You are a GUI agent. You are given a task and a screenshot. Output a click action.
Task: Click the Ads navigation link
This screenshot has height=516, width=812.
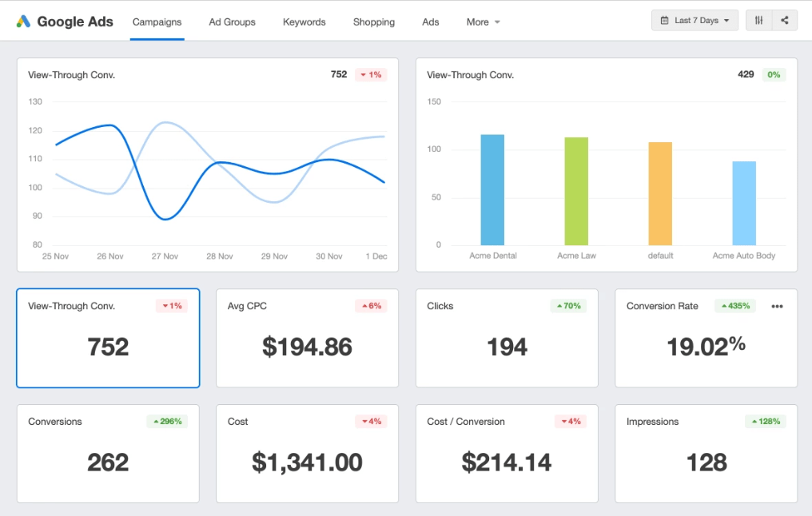[x=430, y=22]
